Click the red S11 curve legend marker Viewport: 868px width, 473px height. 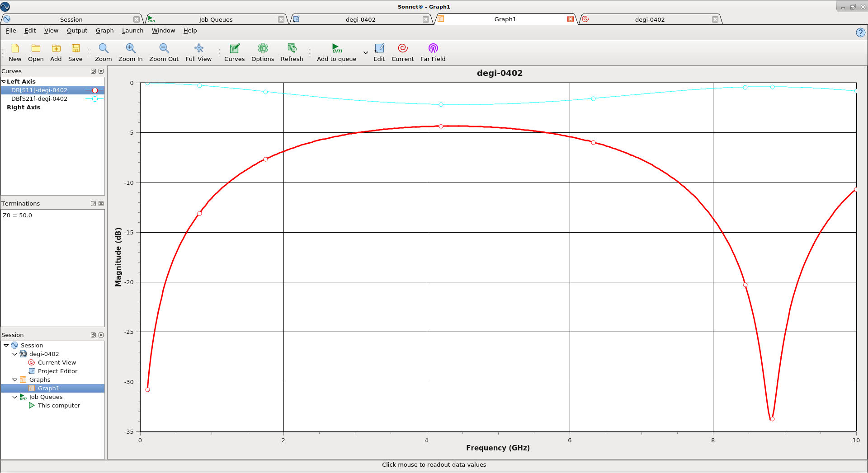95,90
